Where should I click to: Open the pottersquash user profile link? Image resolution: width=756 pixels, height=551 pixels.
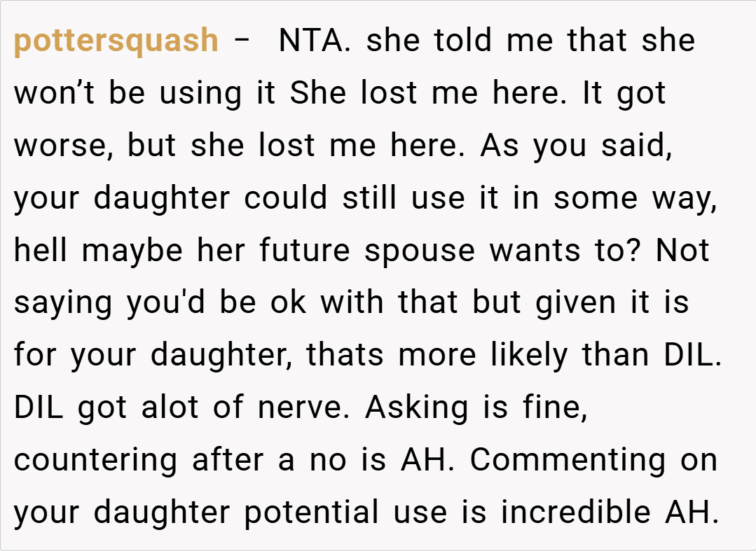(116, 41)
